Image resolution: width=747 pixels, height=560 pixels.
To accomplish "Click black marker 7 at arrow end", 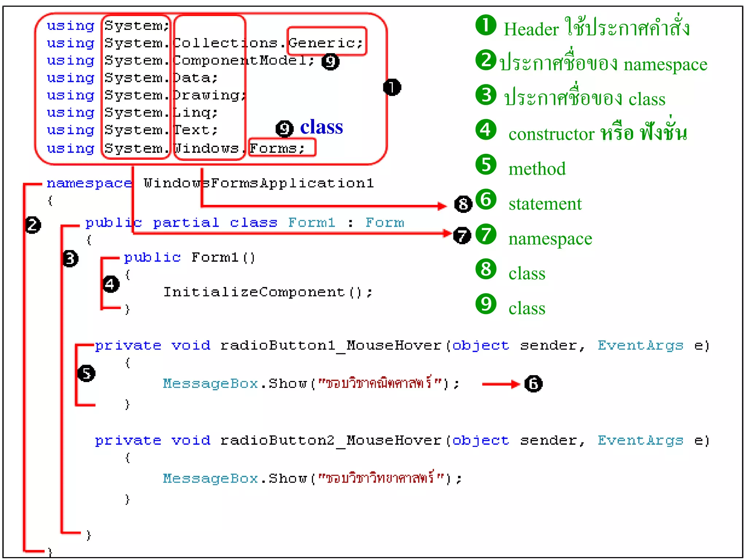I will [x=462, y=235].
